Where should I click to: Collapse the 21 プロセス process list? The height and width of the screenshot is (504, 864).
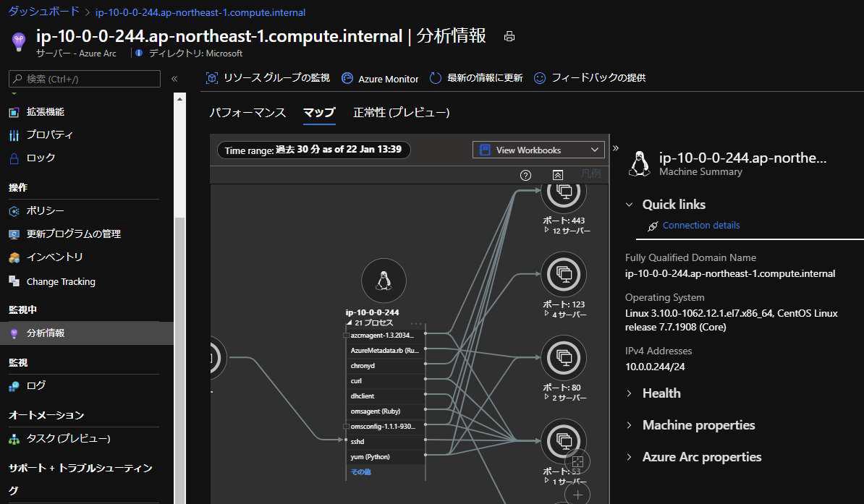point(349,323)
